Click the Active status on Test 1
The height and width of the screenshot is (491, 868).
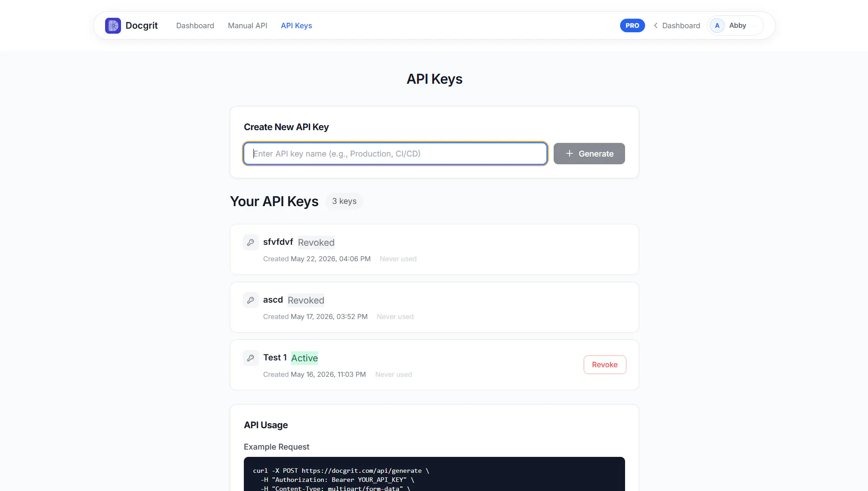coord(304,358)
